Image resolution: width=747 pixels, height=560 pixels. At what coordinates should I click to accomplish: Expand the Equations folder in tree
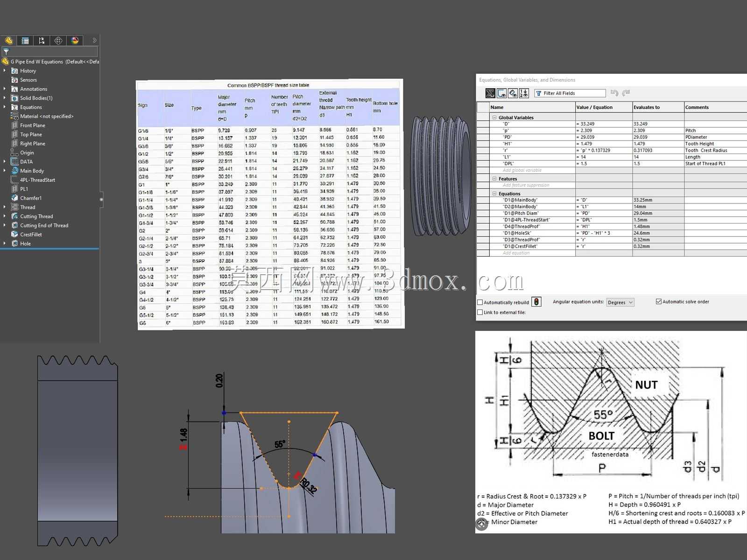click(x=5, y=107)
